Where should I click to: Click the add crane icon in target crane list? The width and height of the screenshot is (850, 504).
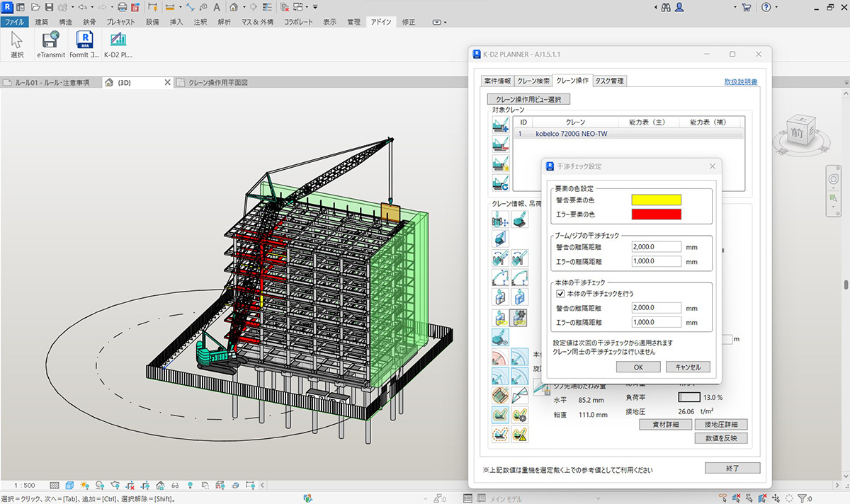[501, 125]
